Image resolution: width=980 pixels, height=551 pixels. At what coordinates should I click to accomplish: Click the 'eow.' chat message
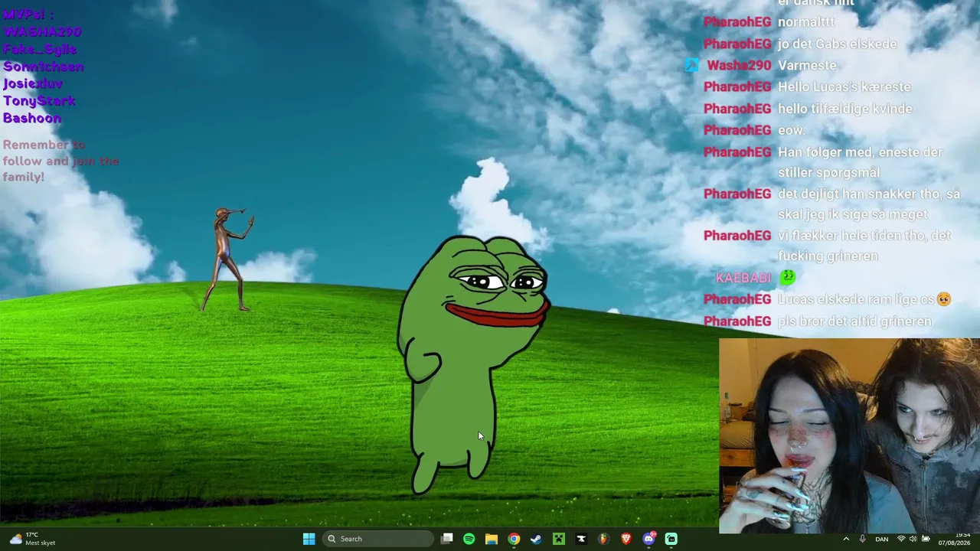pyautogui.click(x=792, y=131)
